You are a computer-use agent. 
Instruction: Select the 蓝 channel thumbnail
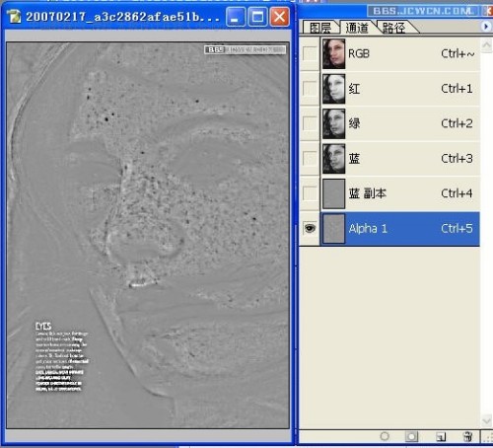[333, 159]
